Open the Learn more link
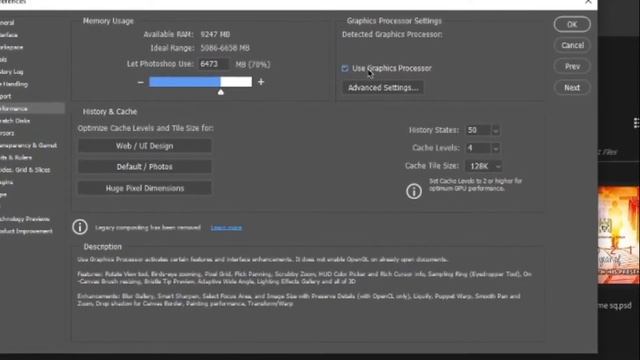Image resolution: width=640 pixels, height=360 pixels. click(226, 227)
